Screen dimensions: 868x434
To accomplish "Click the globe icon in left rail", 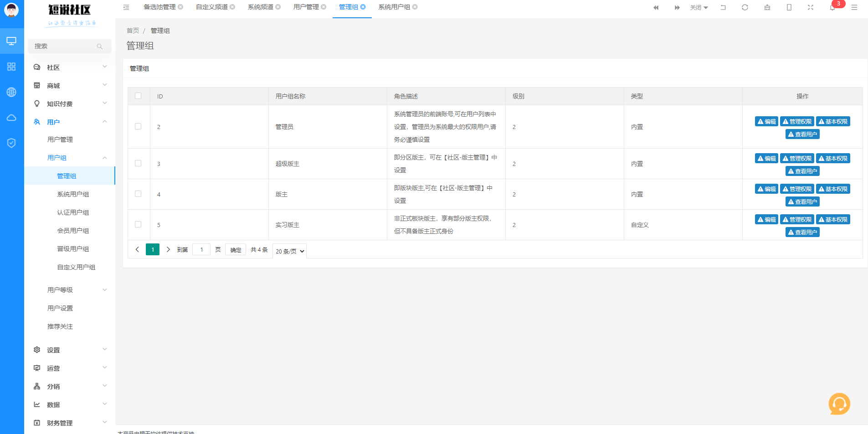I will [11, 92].
